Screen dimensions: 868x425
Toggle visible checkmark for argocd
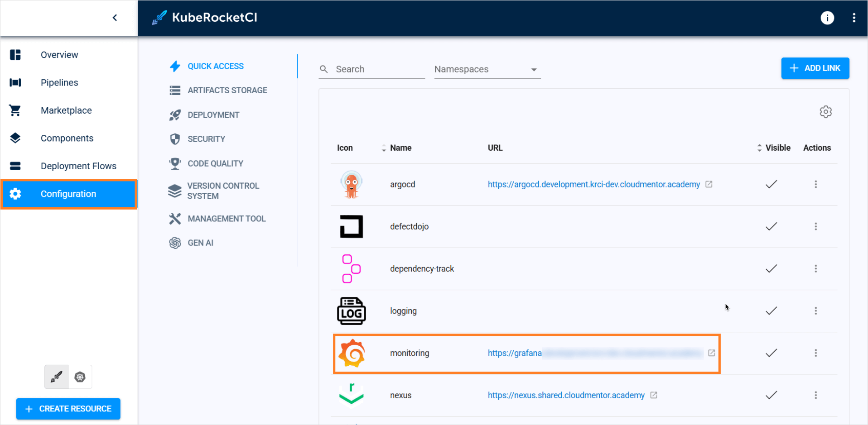tap(771, 184)
